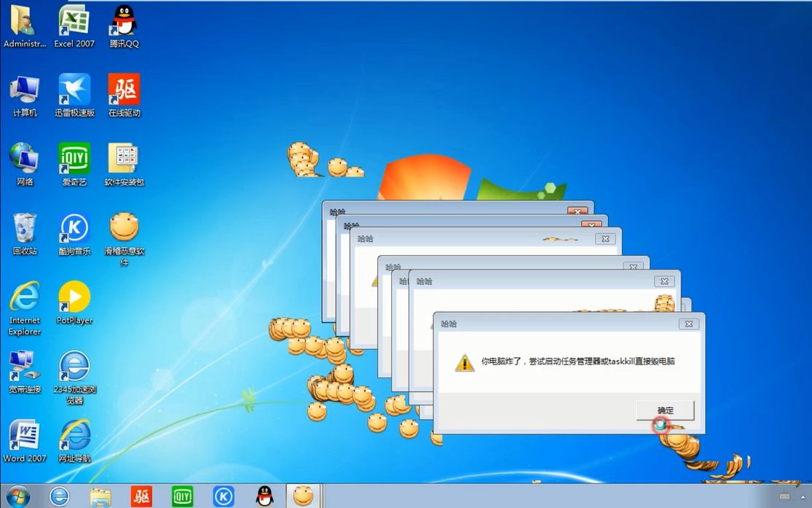Open the Windows Start menu orb
The height and width of the screenshot is (508, 812).
pyautogui.click(x=18, y=496)
